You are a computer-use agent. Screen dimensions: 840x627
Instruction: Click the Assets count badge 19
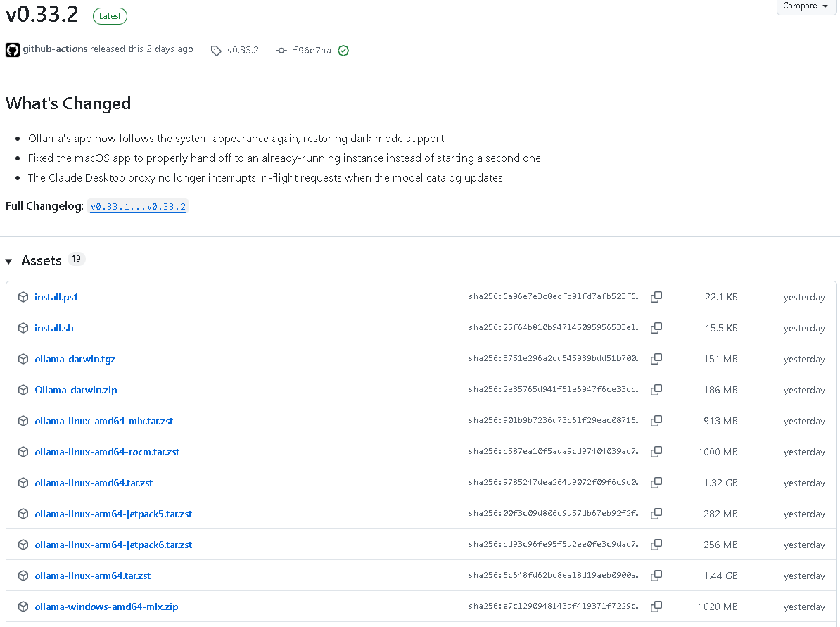(76, 260)
